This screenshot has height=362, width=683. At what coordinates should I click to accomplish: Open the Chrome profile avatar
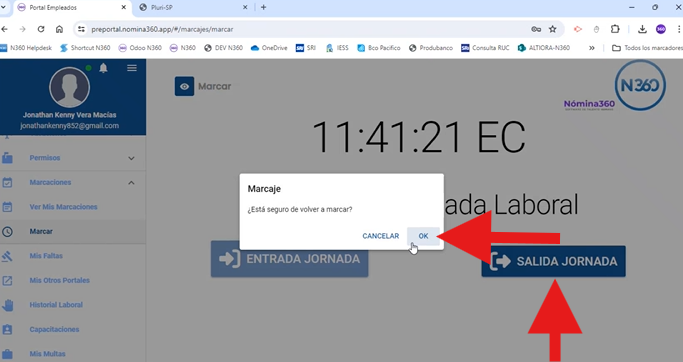click(x=661, y=29)
